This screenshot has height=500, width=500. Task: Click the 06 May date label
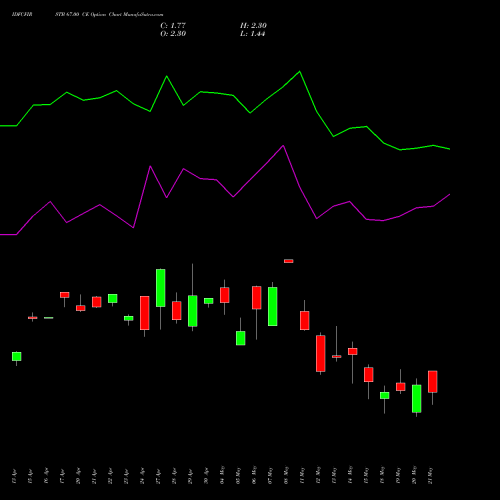(254, 475)
